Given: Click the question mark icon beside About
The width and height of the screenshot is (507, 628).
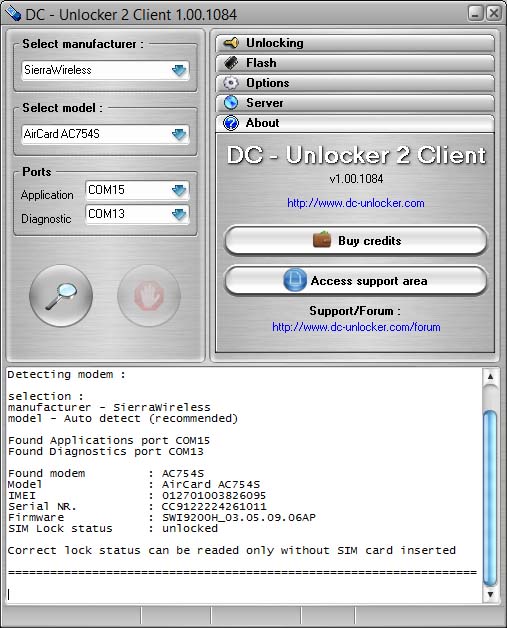Looking at the screenshot, I should [231, 123].
